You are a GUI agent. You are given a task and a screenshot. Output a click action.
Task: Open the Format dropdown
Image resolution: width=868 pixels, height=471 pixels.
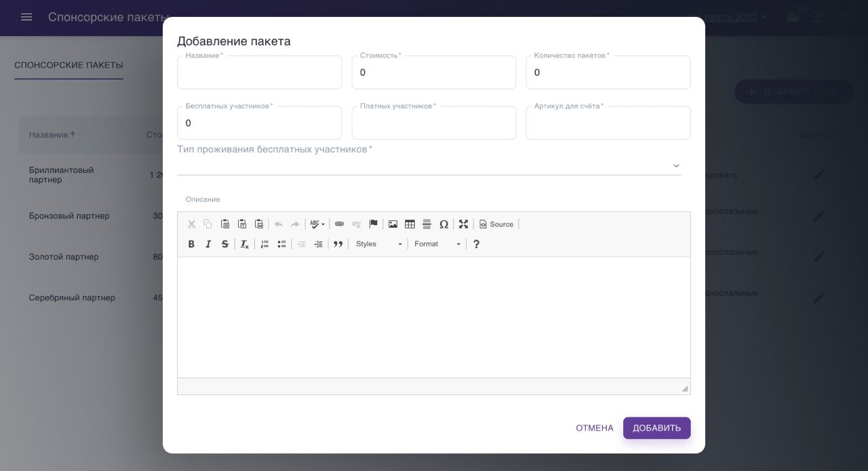click(x=437, y=244)
